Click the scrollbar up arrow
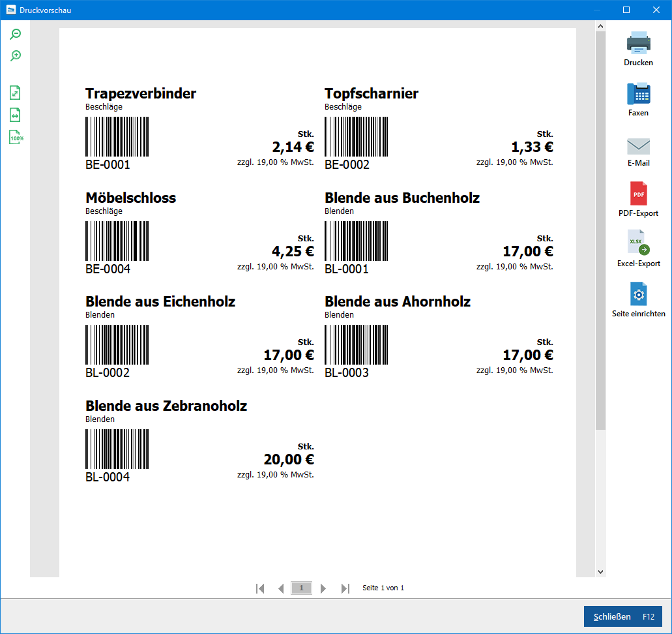This screenshot has height=634, width=672. point(600,27)
